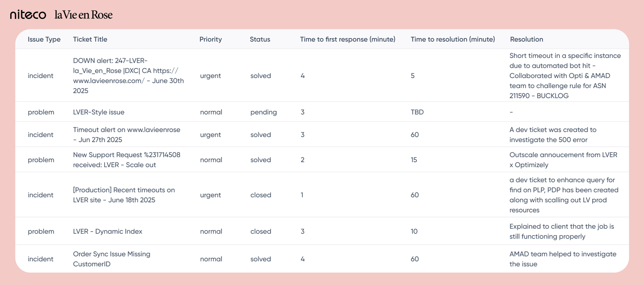Click the Status column header
Screen dimensions: 644x285
pos(260,39)
